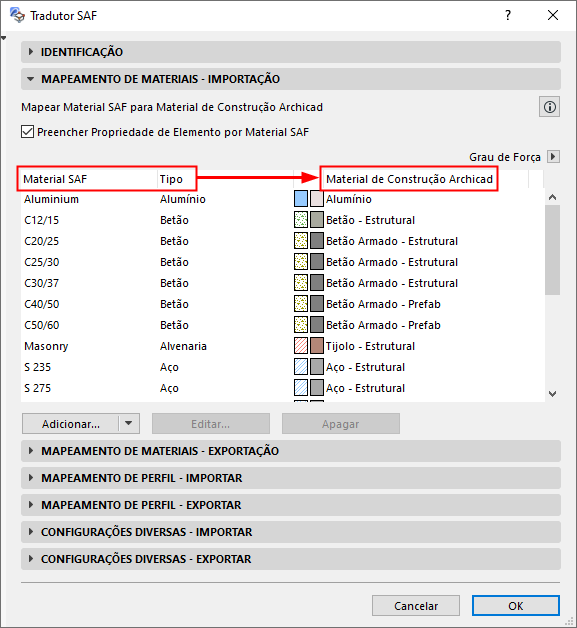Expand MAPEAMENTO DE PERFIL - IMPORTAR section

[291, 478]
